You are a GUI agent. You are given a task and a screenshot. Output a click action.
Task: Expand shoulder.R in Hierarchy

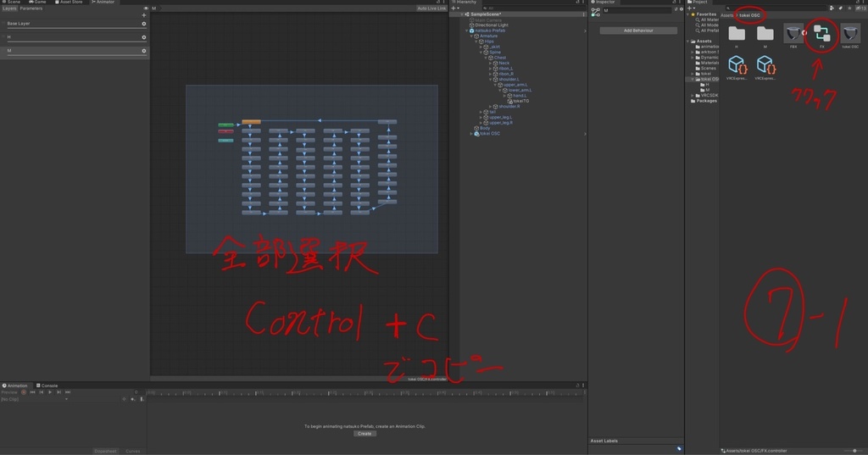pos(491,106)
